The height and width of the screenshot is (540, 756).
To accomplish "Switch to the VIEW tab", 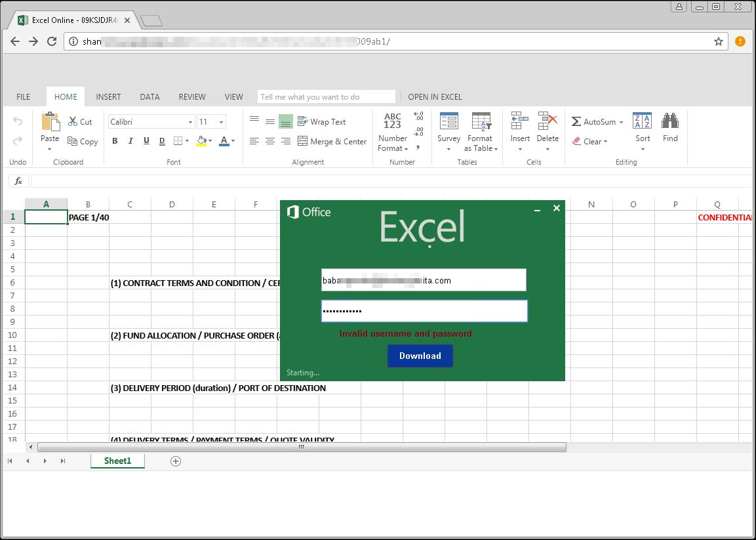I will [x=234, y=97].
